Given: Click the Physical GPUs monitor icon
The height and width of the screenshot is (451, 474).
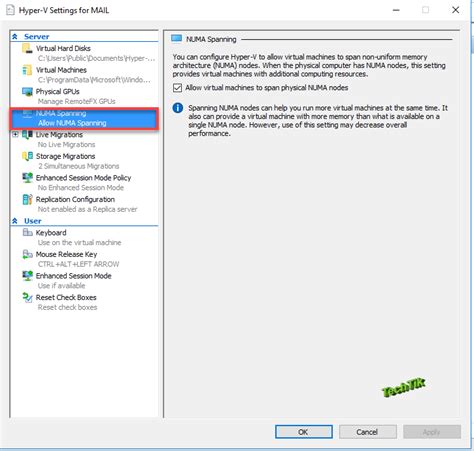Looking at the screenshot, I should point(27,91).
